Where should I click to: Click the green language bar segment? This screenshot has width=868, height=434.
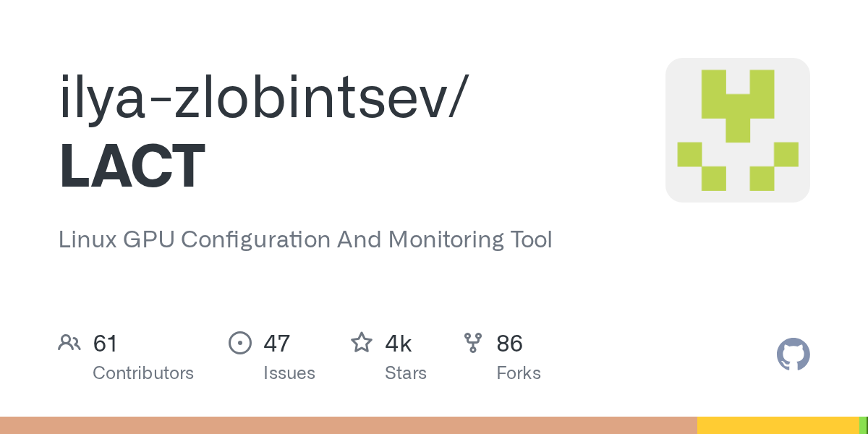tap(863, 425)
